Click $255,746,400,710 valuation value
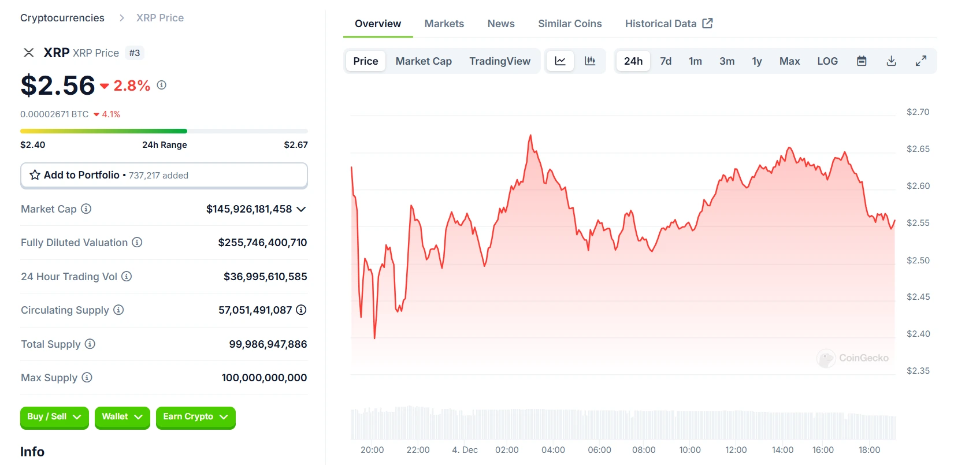Viewport: 980px width, 465px height. point(262,243)
